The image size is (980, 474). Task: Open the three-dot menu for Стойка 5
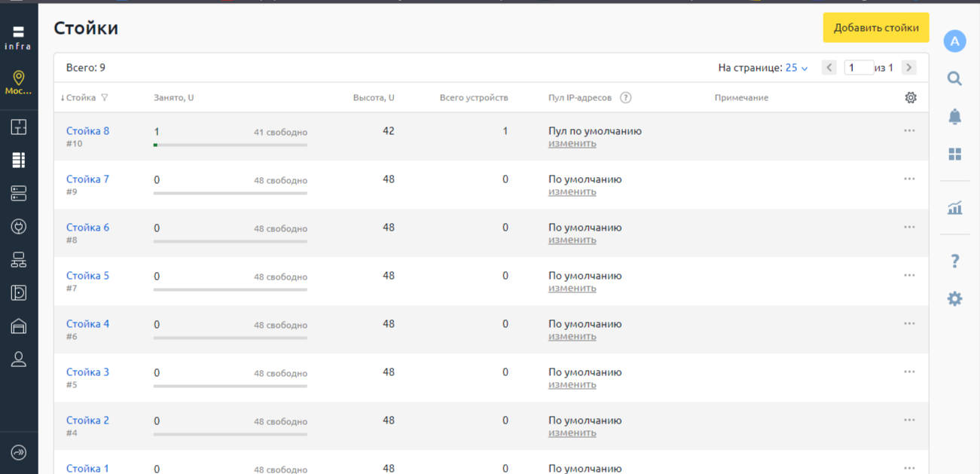tap(909, 276)
